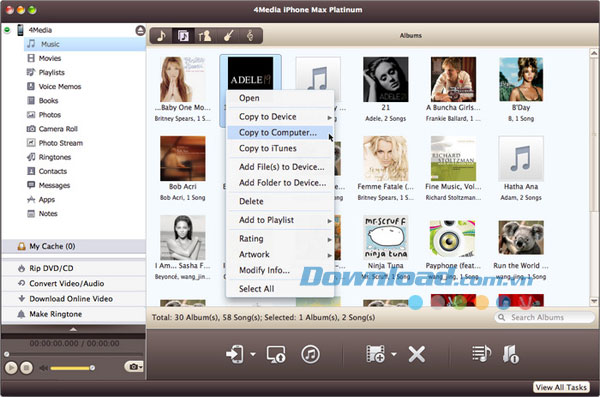600x397 pixels.
Task: Open Apps in the sidebar
Action: pyautogui.click(x=46, y=200)
